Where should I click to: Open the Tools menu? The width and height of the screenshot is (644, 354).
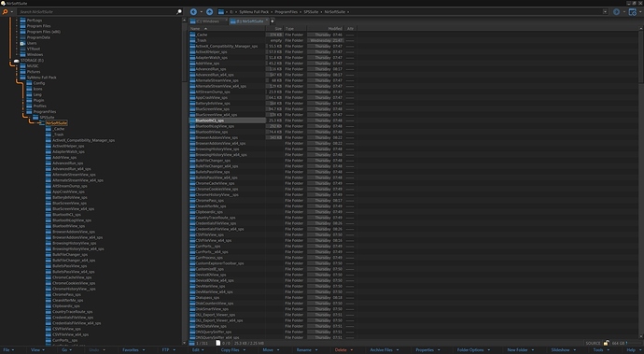pyautogui.click(x=600, y=350)
